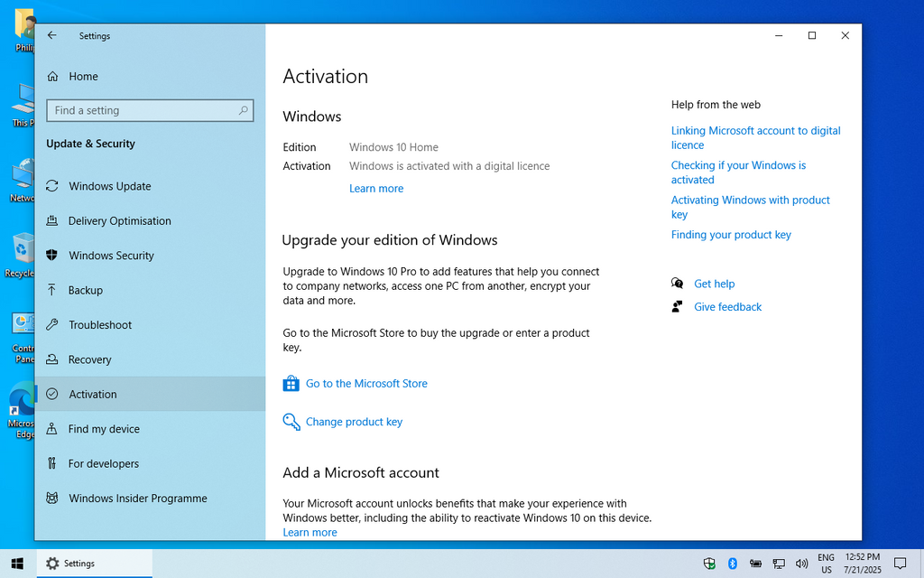This screenshot has height=578, width=924.
Task: Click Go to the Microsoft Store link
Action: point(366,383)
